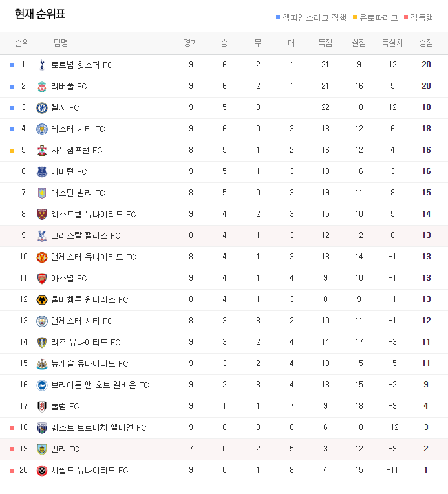
Task: Click the Crystal Palace crest icon
Action: click(x=42, y=235)
